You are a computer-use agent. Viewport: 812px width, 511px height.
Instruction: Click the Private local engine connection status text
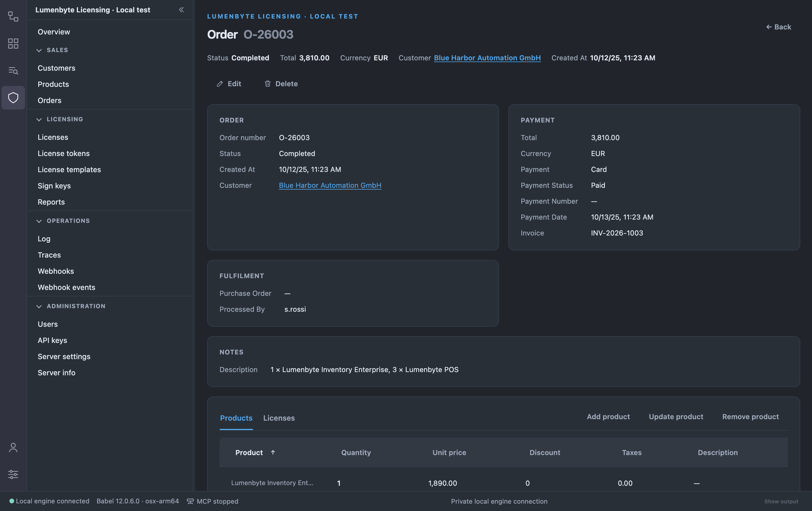point(499,501)
